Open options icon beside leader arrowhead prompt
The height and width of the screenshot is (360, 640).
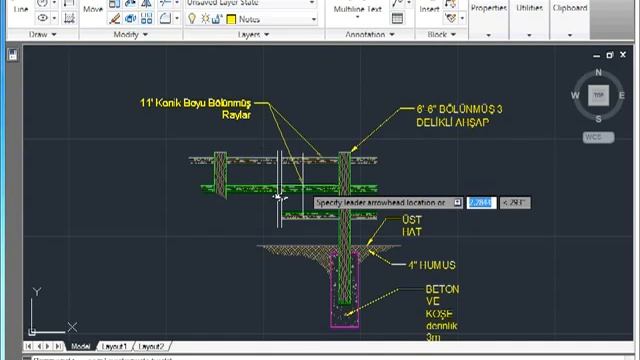coord(457,202)
